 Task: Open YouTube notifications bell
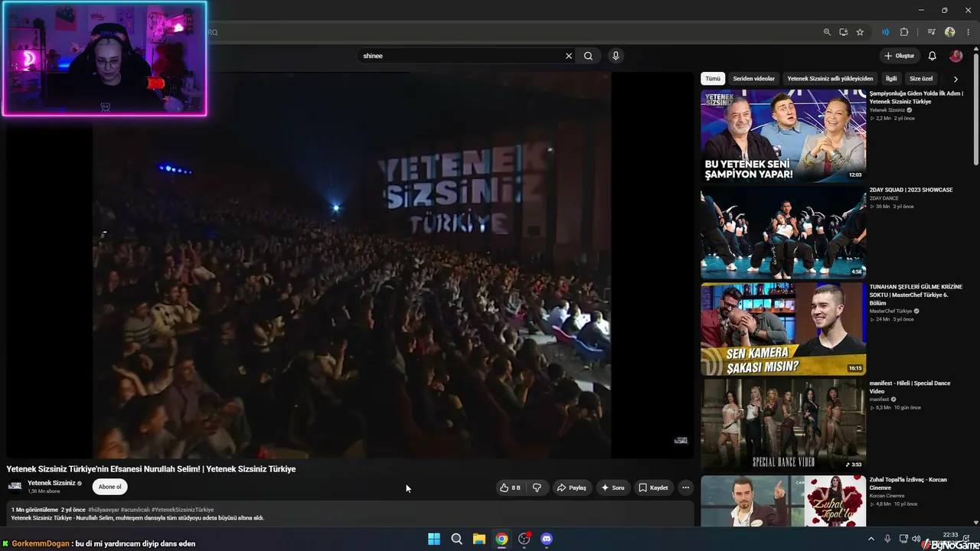pyautogui.click(x=932, y=56)
